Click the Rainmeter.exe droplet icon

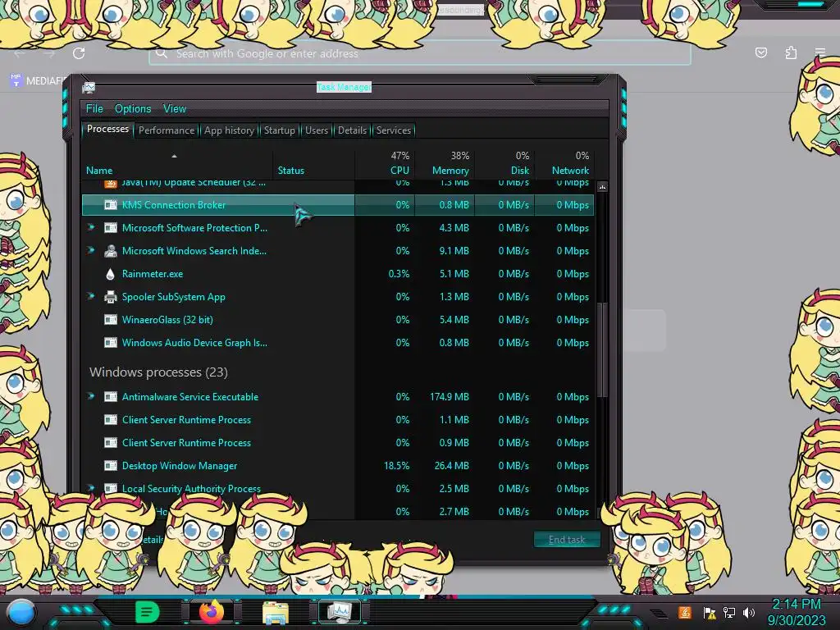(x=111, y=274)
